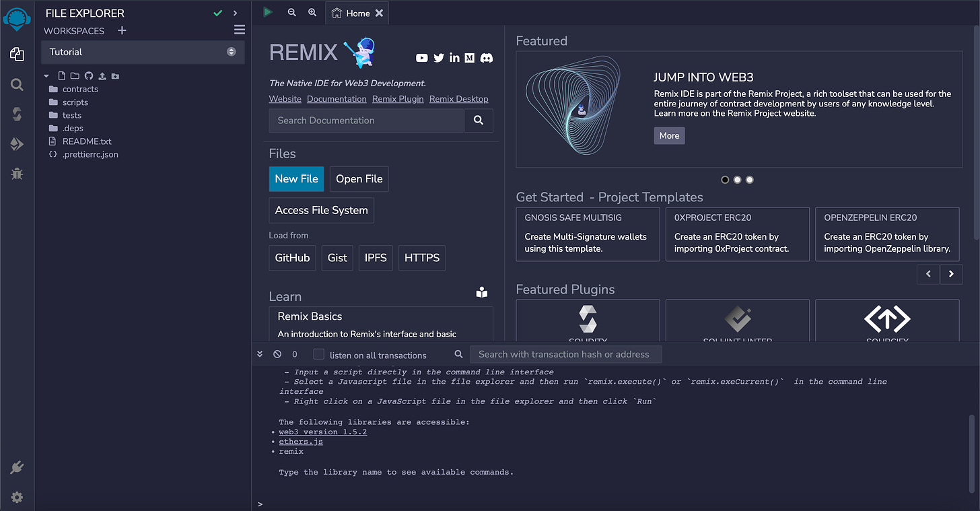Screen dimensions: 980x511
Task: Open the Website link
Action: (x=285, y=99)
